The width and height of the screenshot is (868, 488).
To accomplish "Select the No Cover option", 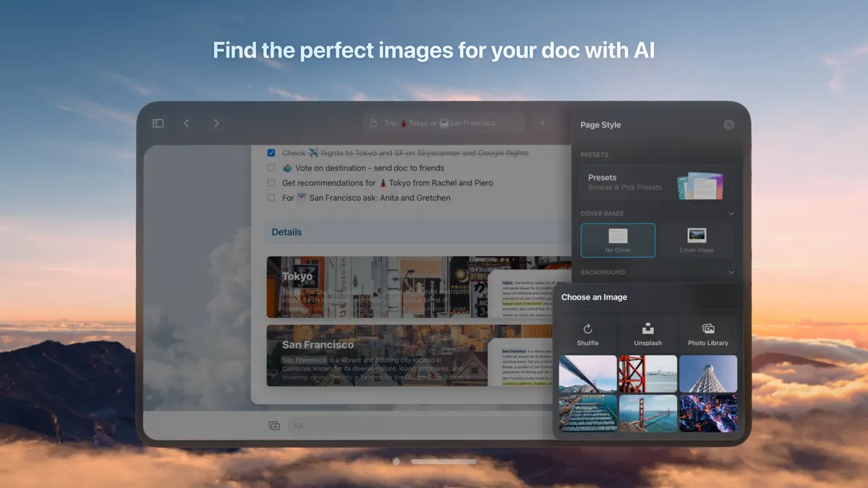I will pos(617,240).
